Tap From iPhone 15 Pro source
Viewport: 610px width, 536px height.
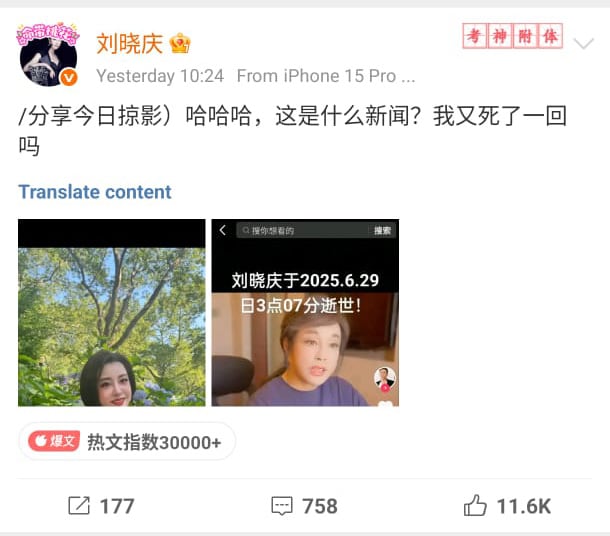click(x=326, y=76)
